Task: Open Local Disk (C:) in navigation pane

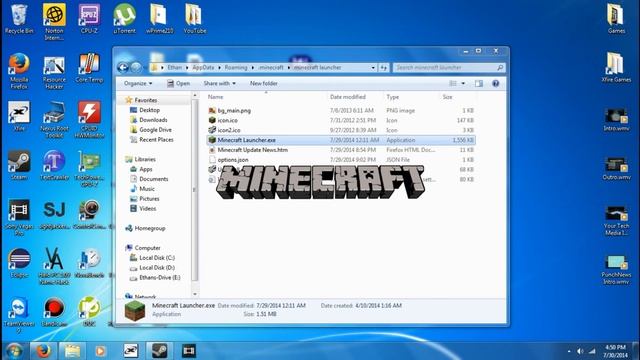Action: click(152, 258)
